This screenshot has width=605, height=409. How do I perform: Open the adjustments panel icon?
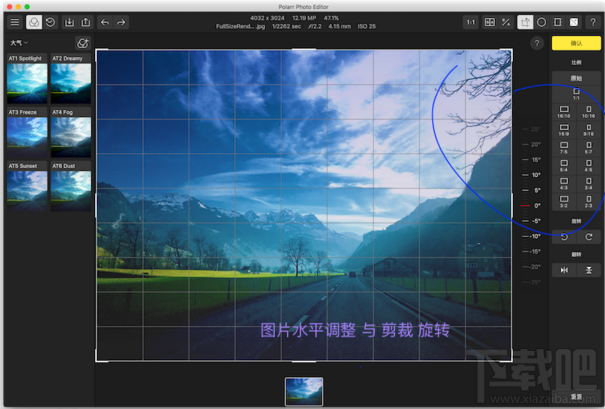tap(574, 22)
